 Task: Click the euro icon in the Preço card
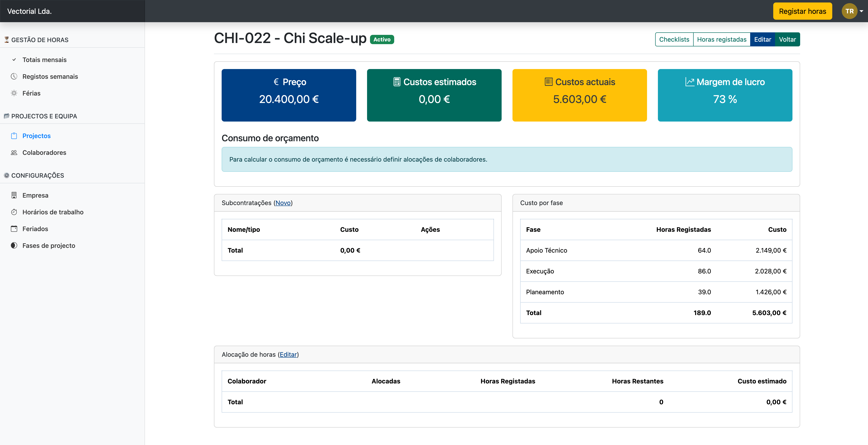(x=276, y=81)
